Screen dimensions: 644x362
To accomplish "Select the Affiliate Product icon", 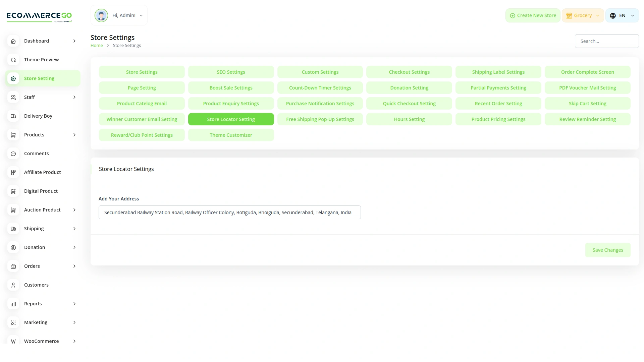I will tap(13, 172).
